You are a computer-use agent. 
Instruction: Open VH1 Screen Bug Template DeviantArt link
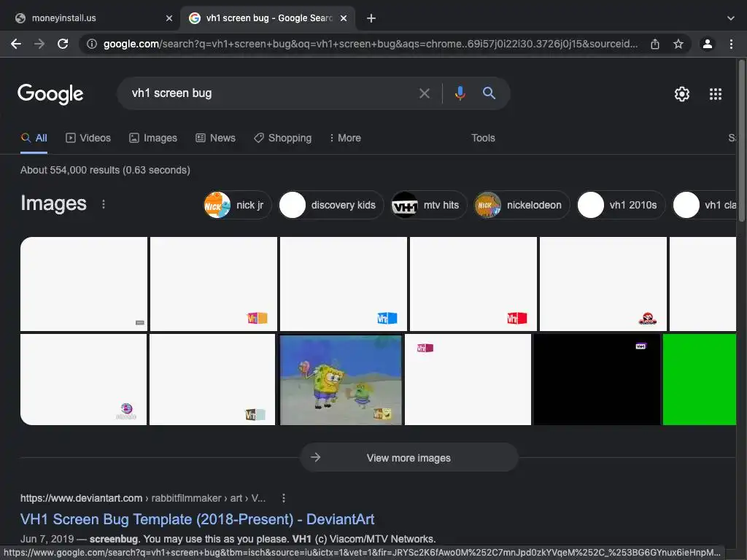197,519
